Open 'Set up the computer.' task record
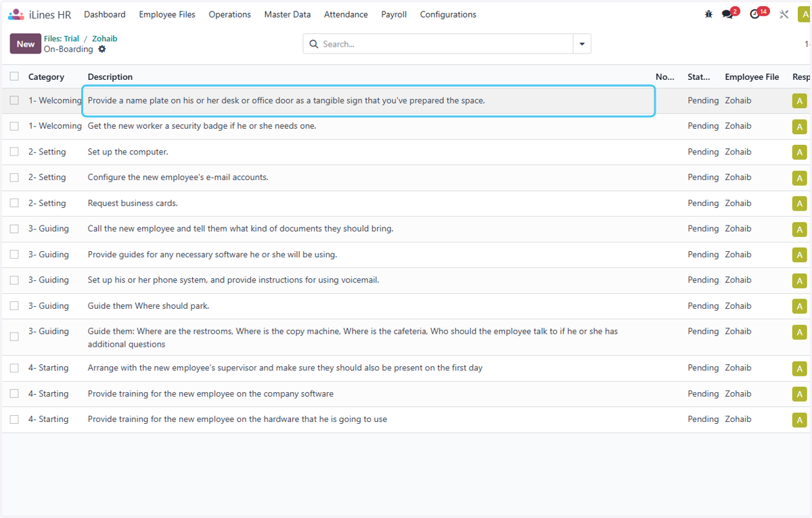 [128, 152]
